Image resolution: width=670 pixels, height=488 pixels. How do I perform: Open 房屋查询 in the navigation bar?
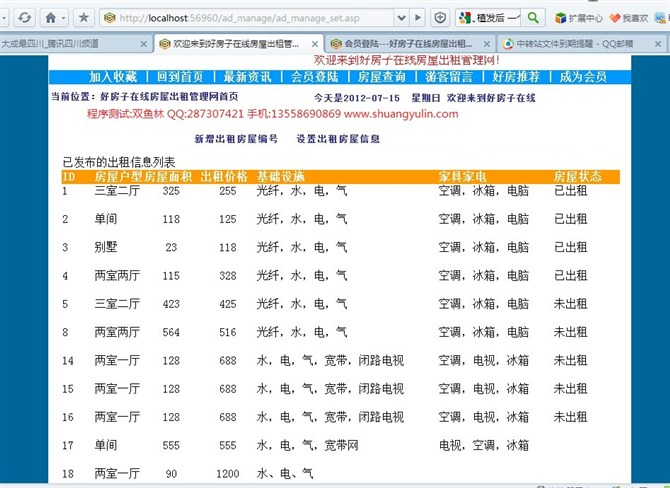(381, 77)
